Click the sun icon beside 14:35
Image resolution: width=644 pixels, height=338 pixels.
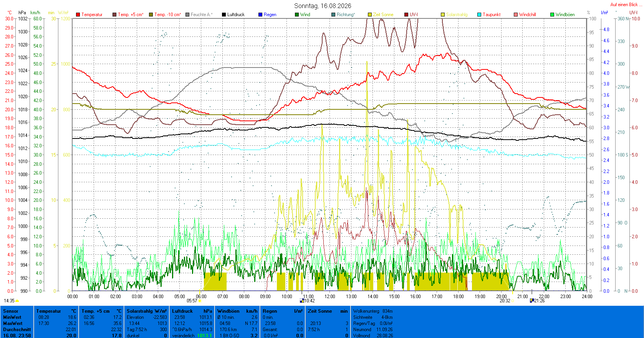point(17,301)
